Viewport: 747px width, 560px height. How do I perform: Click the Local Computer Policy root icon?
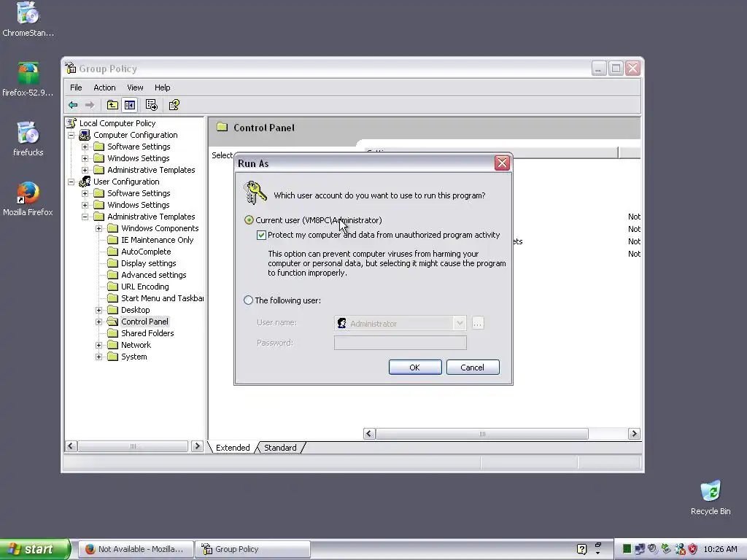(71, 122)
